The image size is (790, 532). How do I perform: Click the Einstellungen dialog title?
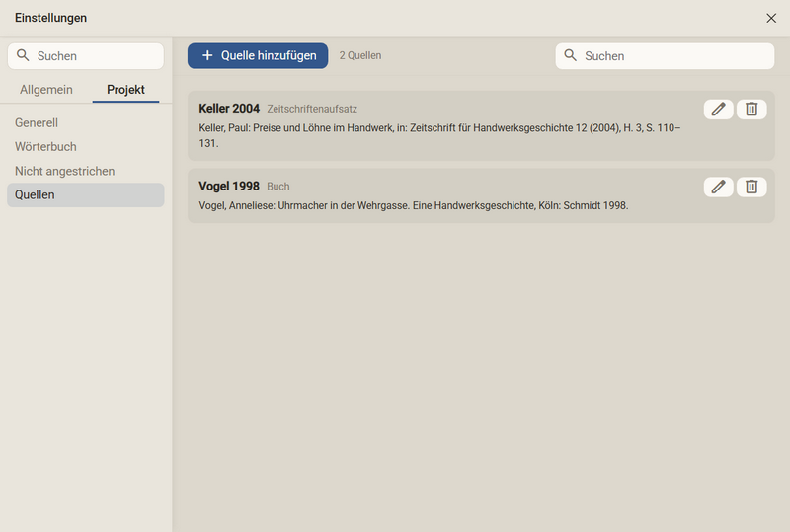point(50,18)
